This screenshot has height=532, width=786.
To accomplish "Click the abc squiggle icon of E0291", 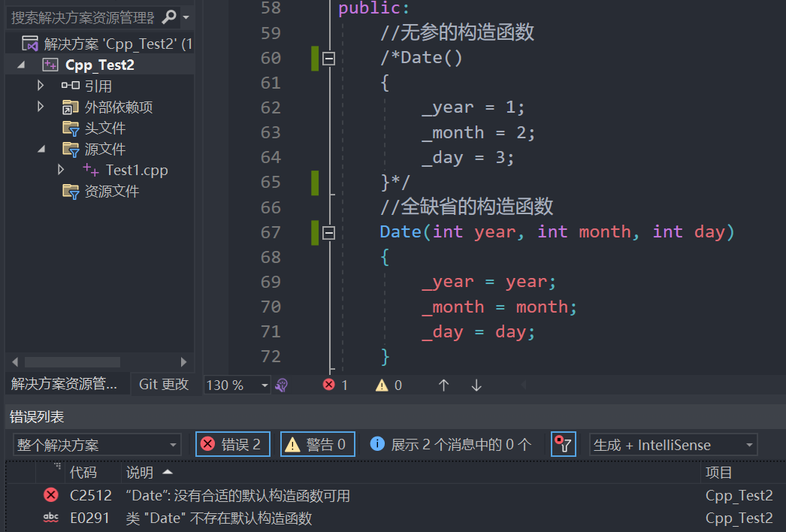I will 50,518.
